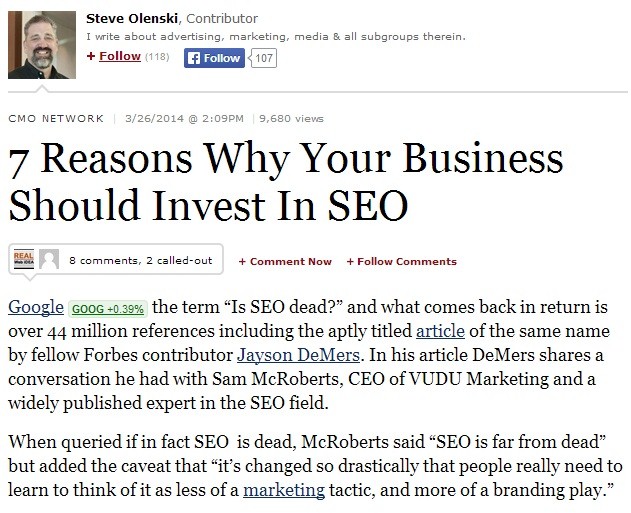
Task: Open the Steve Olenski author profile
Action: tap(129, 17)
